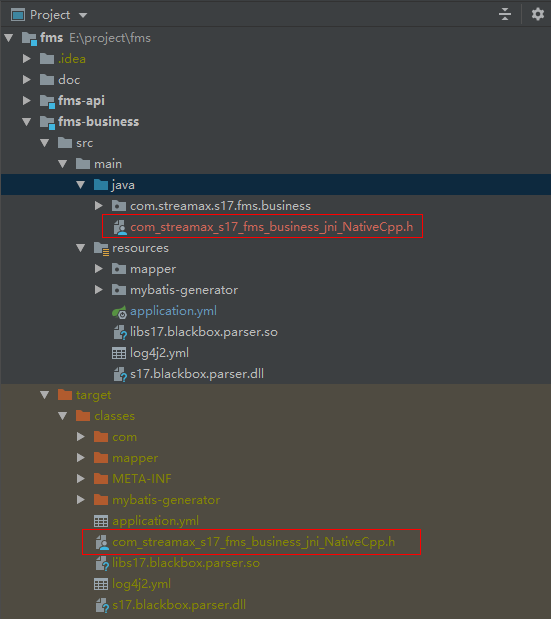The width and height of the screenshot is (551, 619).
Task: Select the target folder name
Action: (x=94, y=395)
